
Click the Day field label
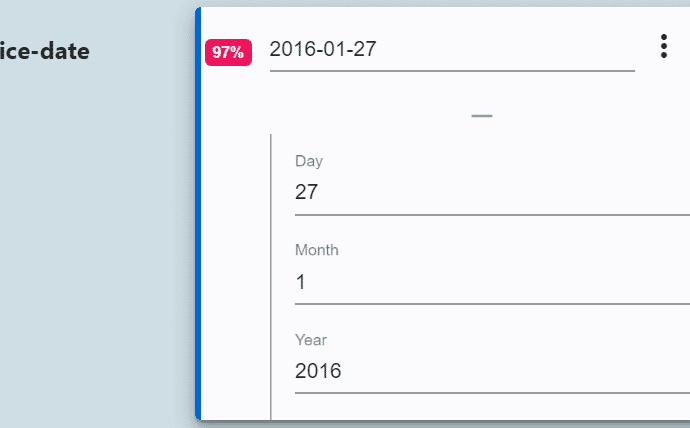click(309, 161)
